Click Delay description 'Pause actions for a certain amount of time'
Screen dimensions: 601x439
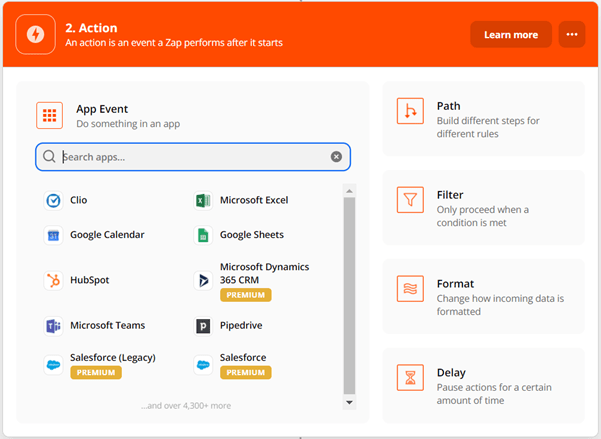point(494,394)
